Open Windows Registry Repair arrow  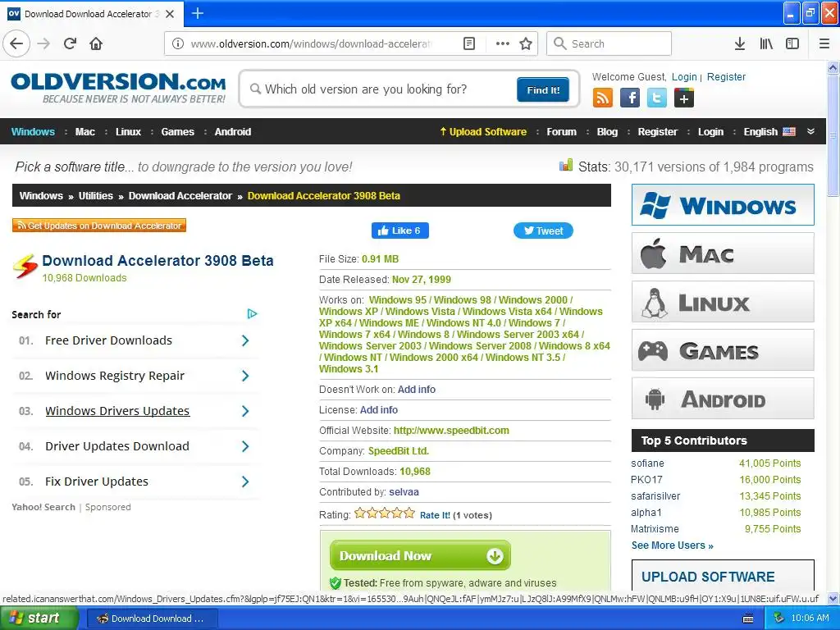click(245, 376)
